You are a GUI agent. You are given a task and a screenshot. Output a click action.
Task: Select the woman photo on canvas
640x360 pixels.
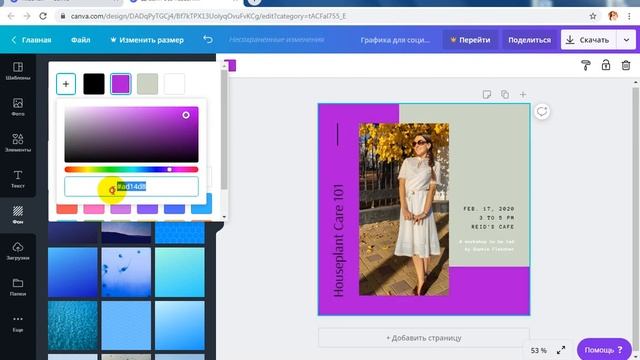point(404,209)
